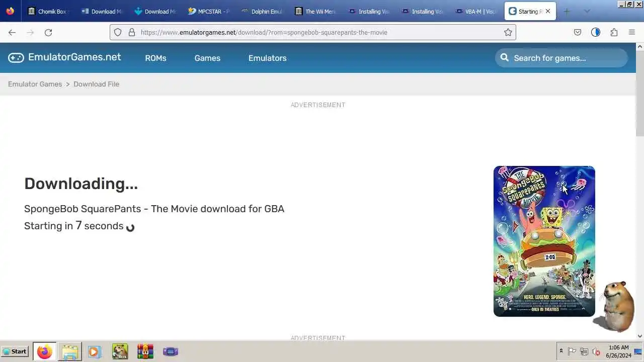Viewport: 644px width, 362px height.
Task: Open the Game Boy Advance emulator taskbar icon
Action: [x=171, y=351]
